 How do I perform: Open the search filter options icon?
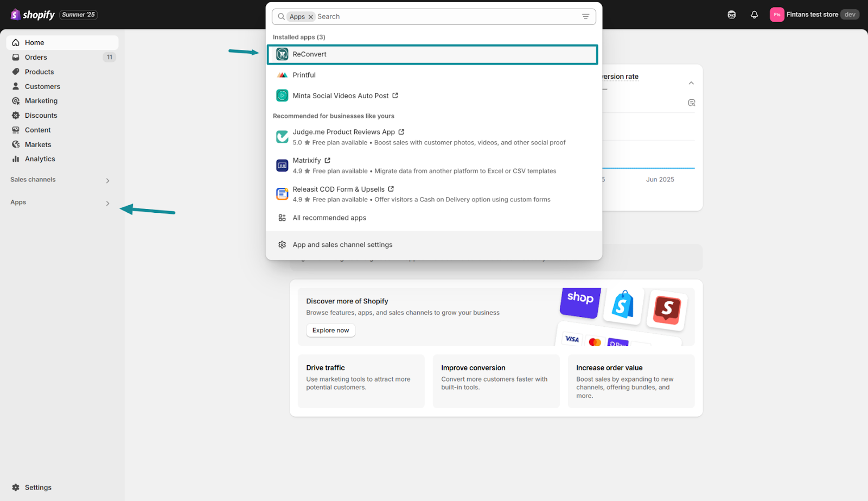pos(586,17)
